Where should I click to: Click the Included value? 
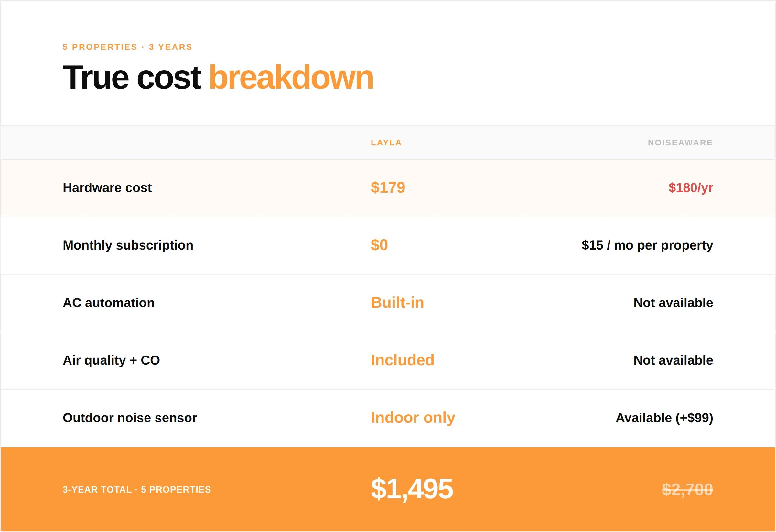pos(402,360)
